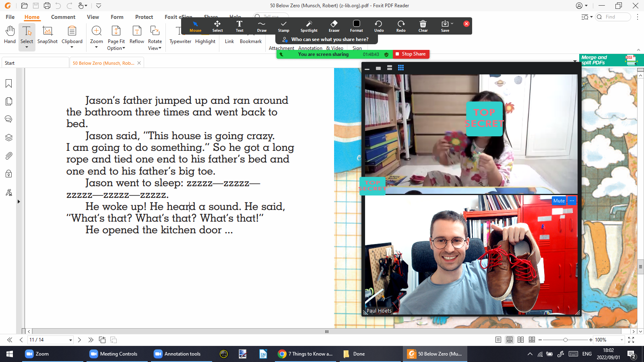Open the page number dropdown

click(70, 340)
